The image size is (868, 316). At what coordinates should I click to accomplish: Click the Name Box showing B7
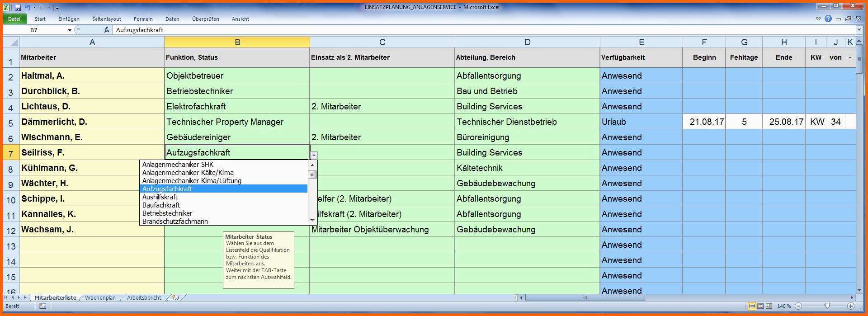[34, 30]
